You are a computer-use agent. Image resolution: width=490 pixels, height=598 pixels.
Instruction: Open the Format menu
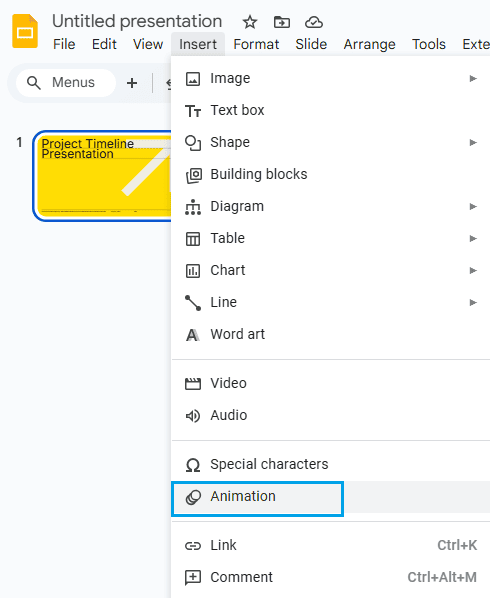point(256,44)
